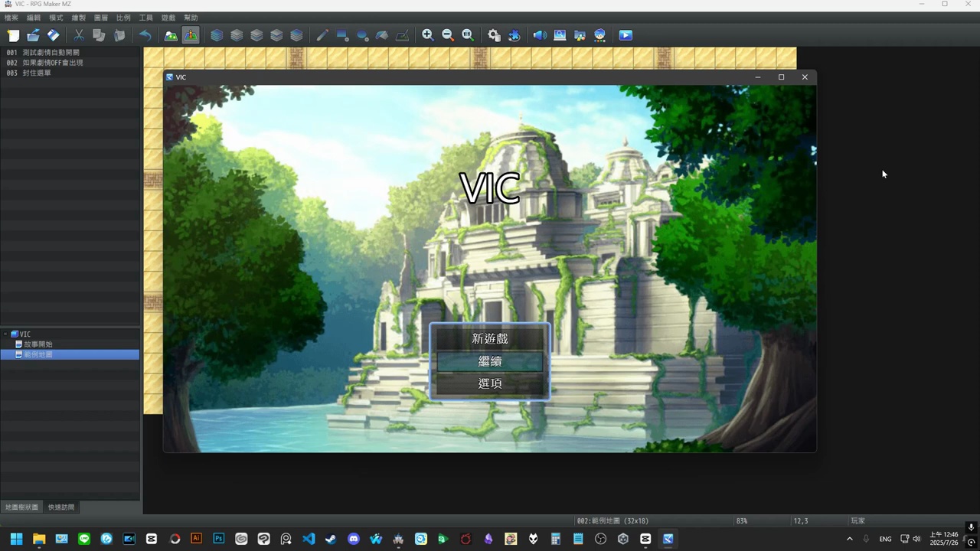The width and height of the screenshot is (980, 551).
Task: Open the Sound Test speaker icon
Action: click(540, 35)
